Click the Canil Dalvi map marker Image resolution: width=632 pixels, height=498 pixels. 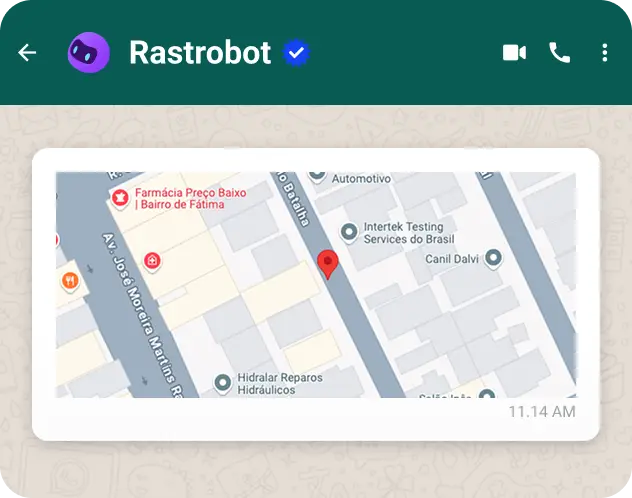(493, 258)
